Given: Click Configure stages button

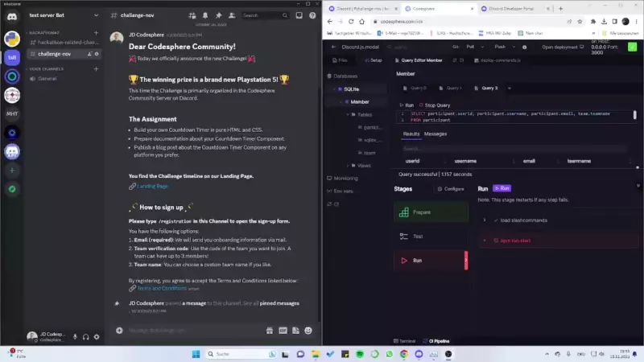Looking at the screenshot, I should pos(451,189).
